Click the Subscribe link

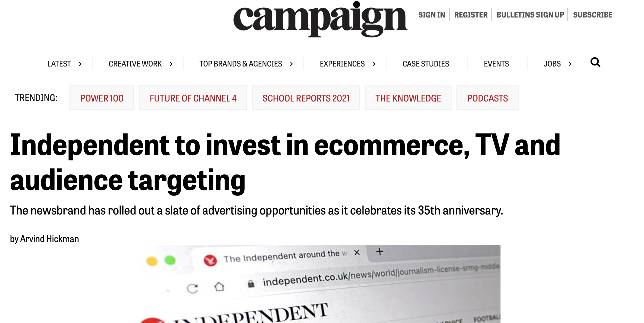pyautogui.click(x=592, y=15)
